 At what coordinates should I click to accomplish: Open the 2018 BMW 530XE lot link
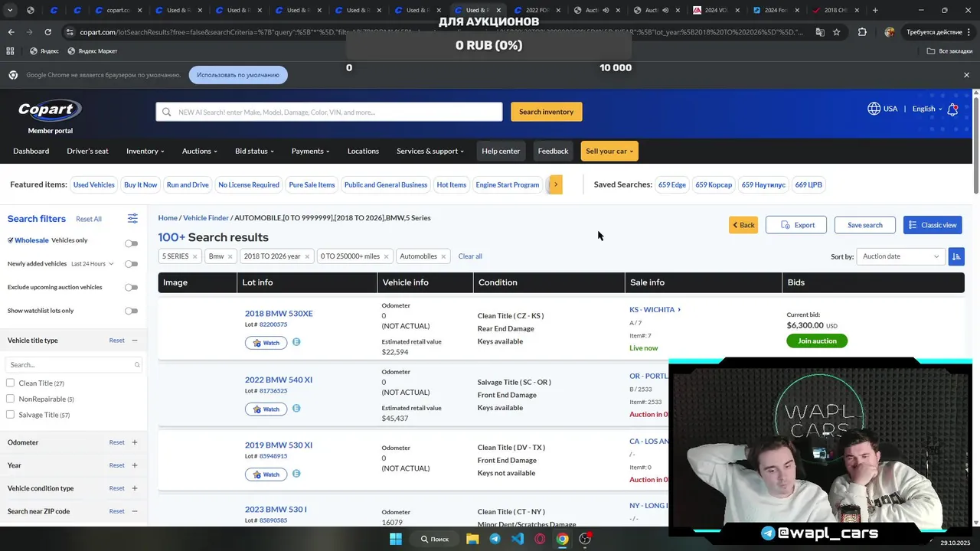pyautogui.click(x=279, y=313)
